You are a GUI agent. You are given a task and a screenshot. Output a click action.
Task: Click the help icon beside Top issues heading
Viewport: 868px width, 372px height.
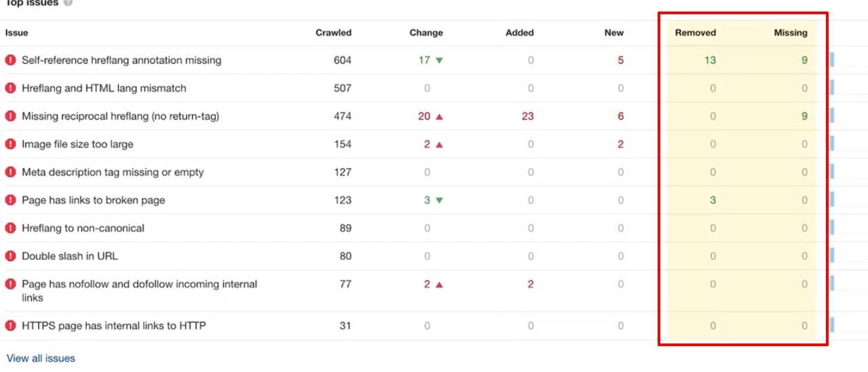pos(68,3)
